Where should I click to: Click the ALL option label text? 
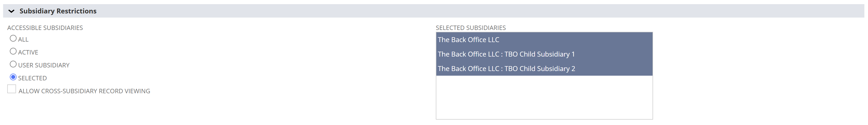pos(23,40)
